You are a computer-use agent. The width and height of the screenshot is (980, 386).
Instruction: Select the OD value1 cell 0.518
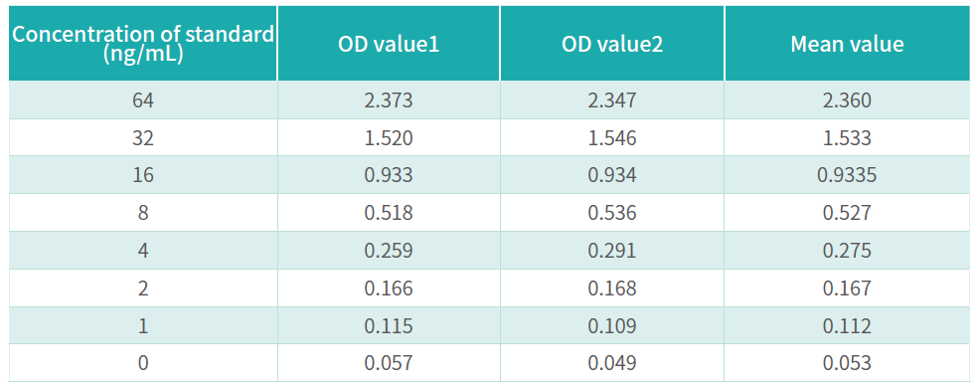pyautogui.click(x=389, y=213)
